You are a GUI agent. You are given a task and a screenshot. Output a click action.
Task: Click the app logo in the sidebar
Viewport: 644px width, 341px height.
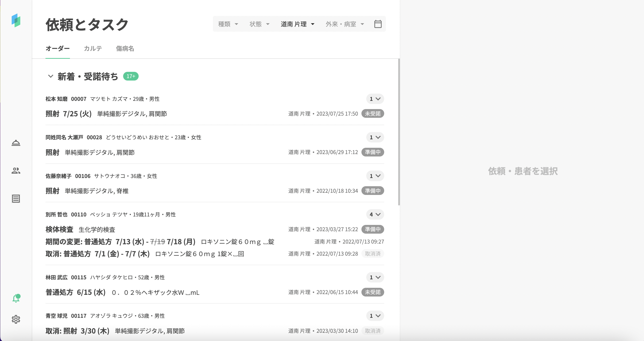[16, 20]
